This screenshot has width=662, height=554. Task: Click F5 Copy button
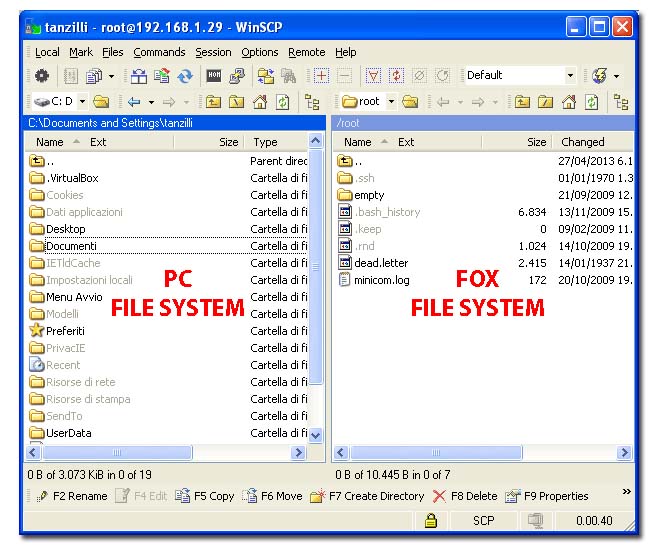click(x=205, y=496)
